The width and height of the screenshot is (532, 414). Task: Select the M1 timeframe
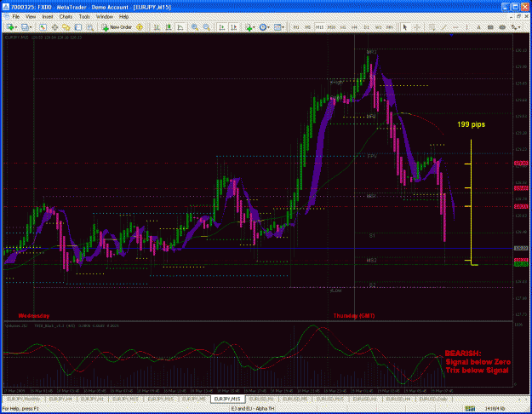(x=296, y=27)
